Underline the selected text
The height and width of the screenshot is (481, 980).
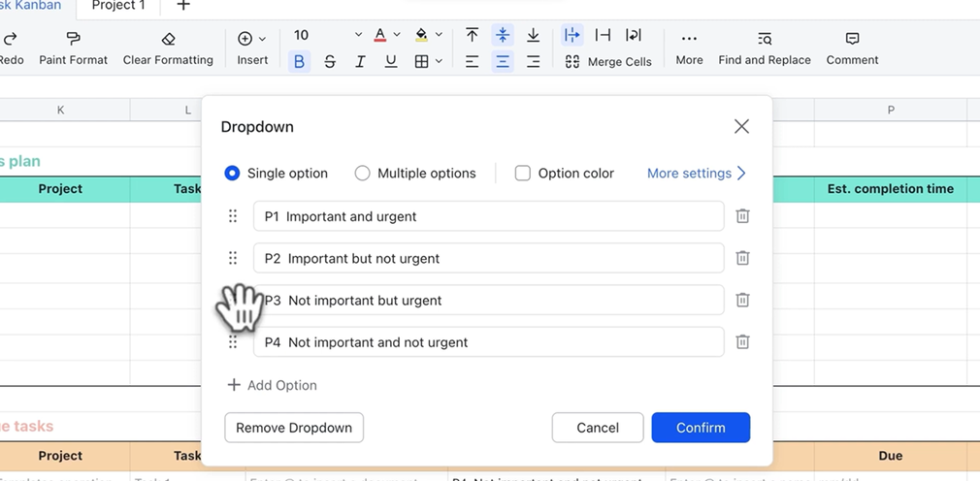[391, 61]
